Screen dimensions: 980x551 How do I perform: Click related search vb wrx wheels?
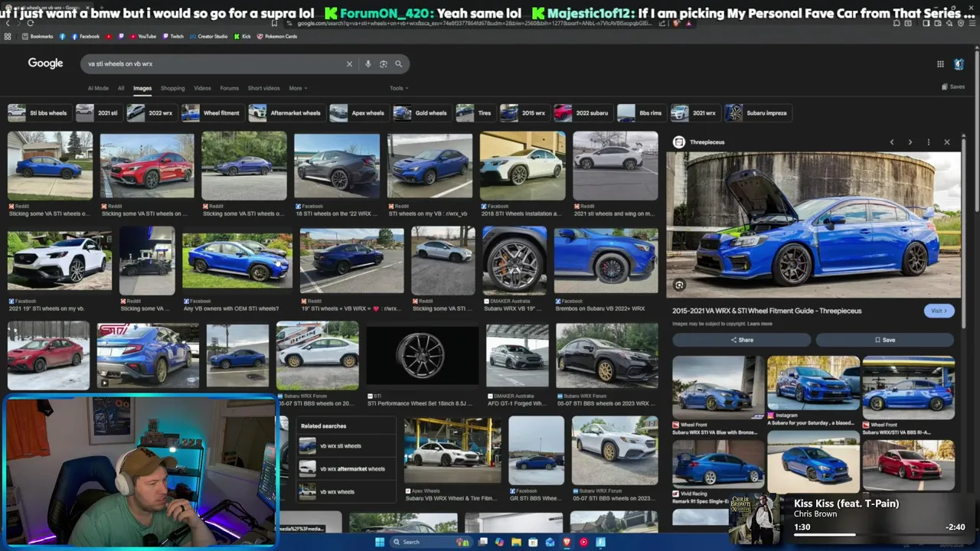(x=346, y=492)
